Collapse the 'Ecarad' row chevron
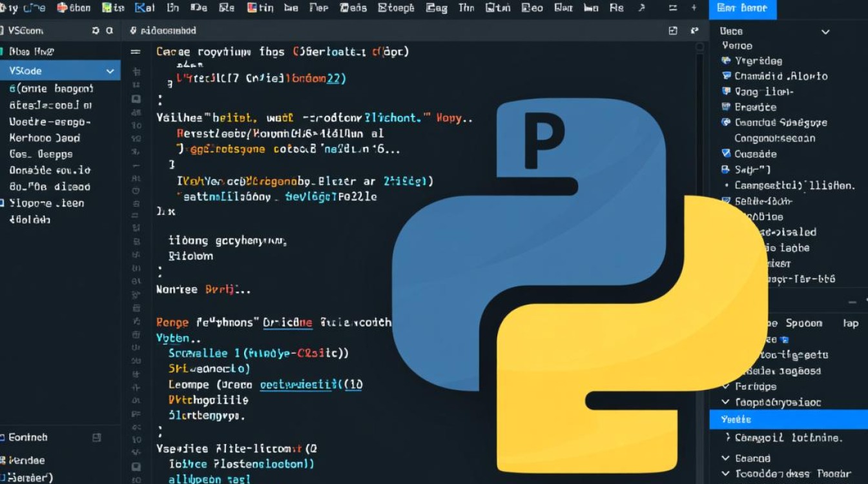 point(725,458)
